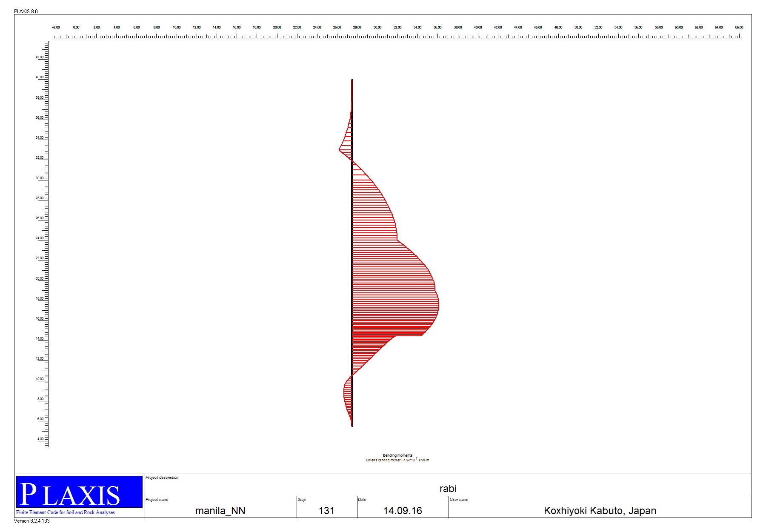Viewport: 766px width, 532px height.
Task: Click "-2.00" on the horizontal ruler
Action: click(x=56, y=27)
